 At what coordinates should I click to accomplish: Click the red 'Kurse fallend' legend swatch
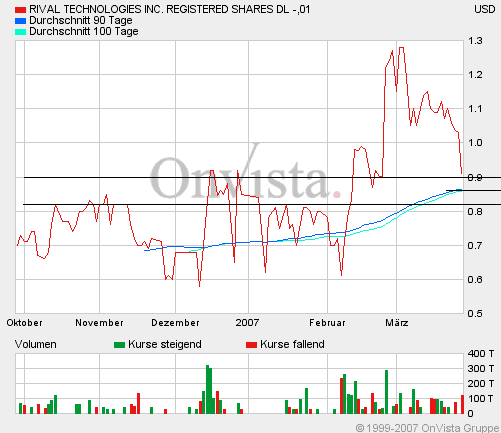coord(251,345)
